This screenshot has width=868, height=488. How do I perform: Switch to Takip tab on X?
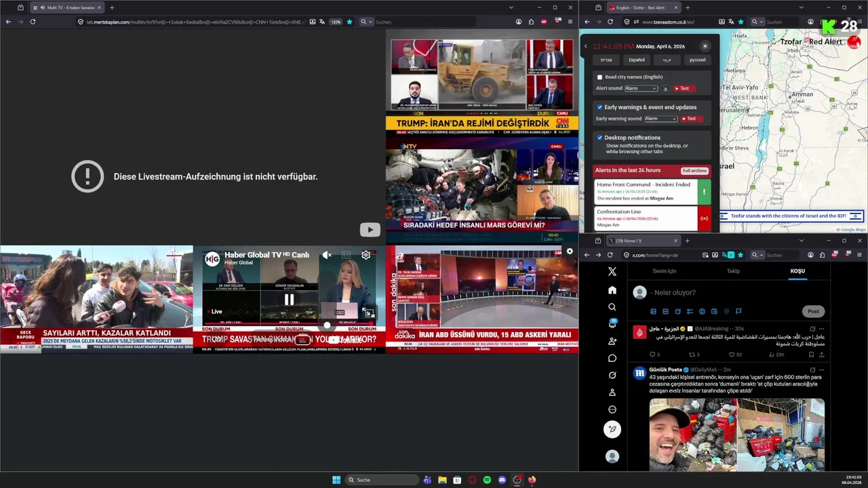click(733, 271)
